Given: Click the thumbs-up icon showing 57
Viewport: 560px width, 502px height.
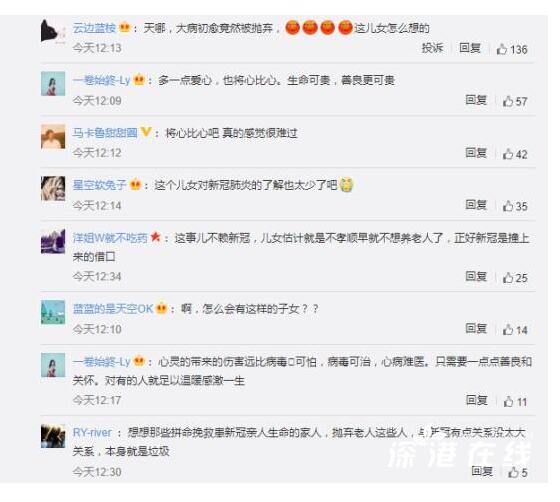Looking at the screenshot, I should (508, 101).
